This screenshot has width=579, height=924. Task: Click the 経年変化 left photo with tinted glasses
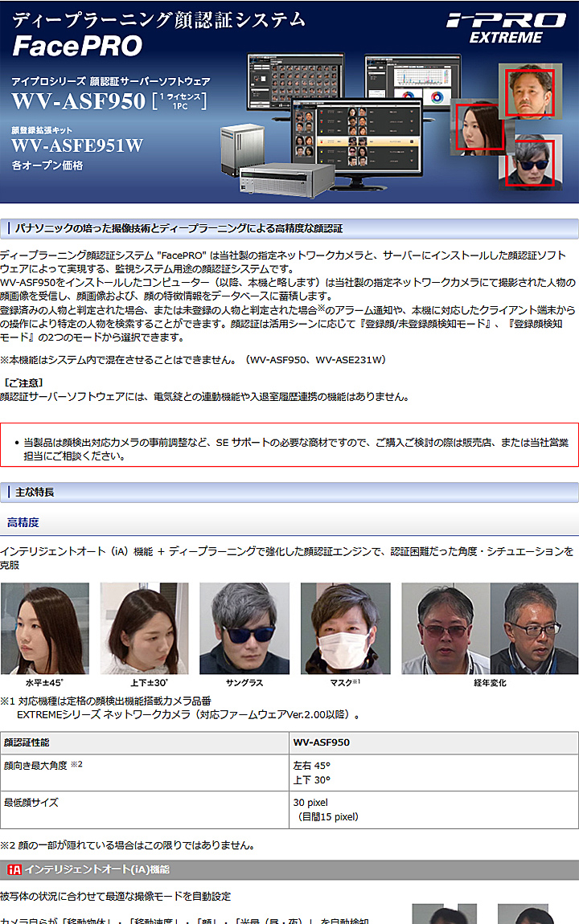[446, 628]
